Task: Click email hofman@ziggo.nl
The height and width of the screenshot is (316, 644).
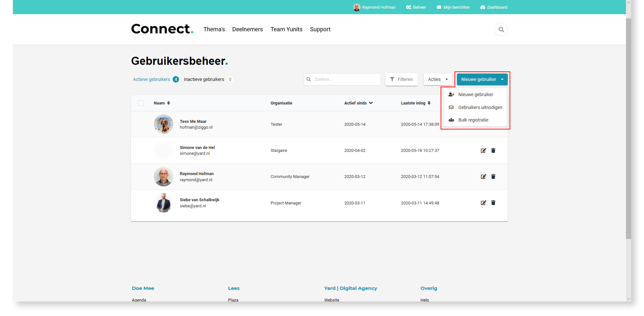Action: [x=196, y=127]
